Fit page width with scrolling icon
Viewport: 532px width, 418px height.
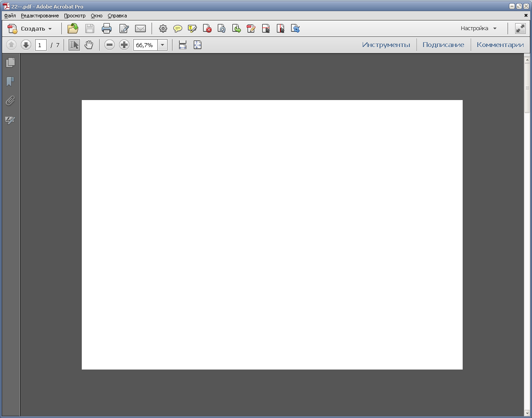(183, 45)
